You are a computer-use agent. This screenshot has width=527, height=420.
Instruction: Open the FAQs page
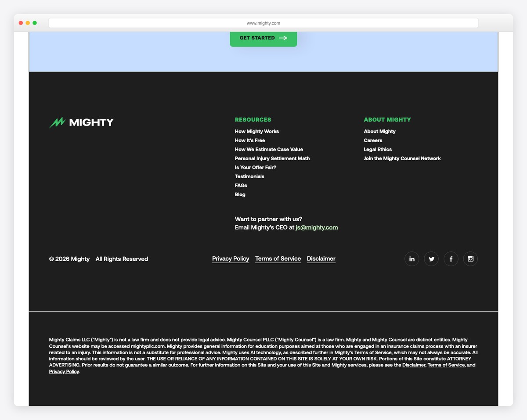point(241,185)
